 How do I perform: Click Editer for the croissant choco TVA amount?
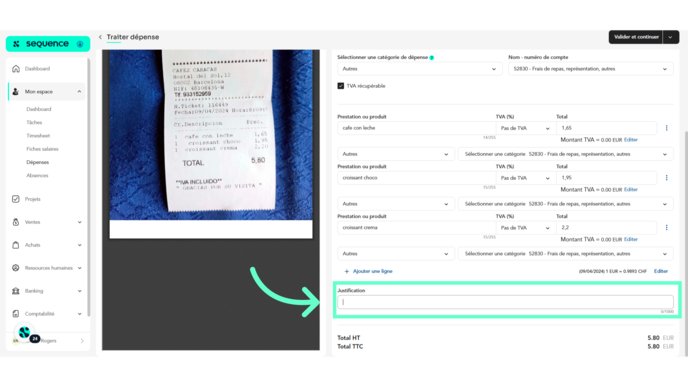pos(631,190)
